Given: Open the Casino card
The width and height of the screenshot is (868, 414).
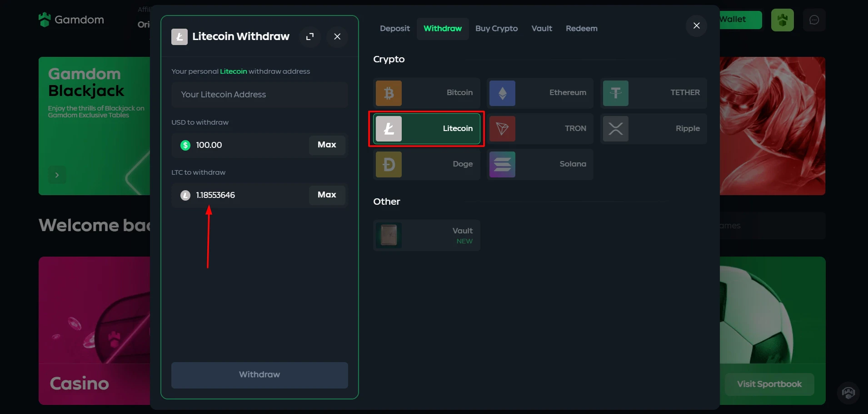Looking at the screenshot, I should tap(95, 331).
